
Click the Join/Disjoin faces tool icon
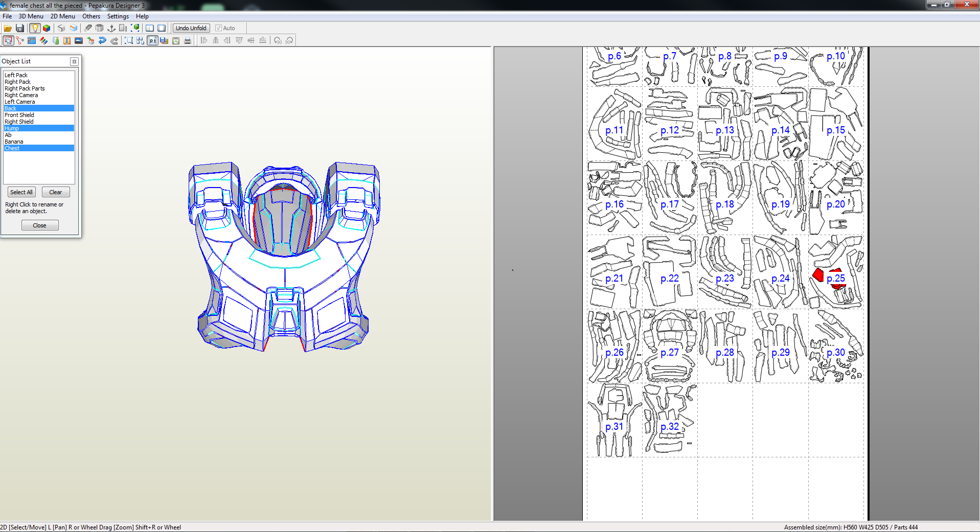pyautogui.click(x=20, y=40)
